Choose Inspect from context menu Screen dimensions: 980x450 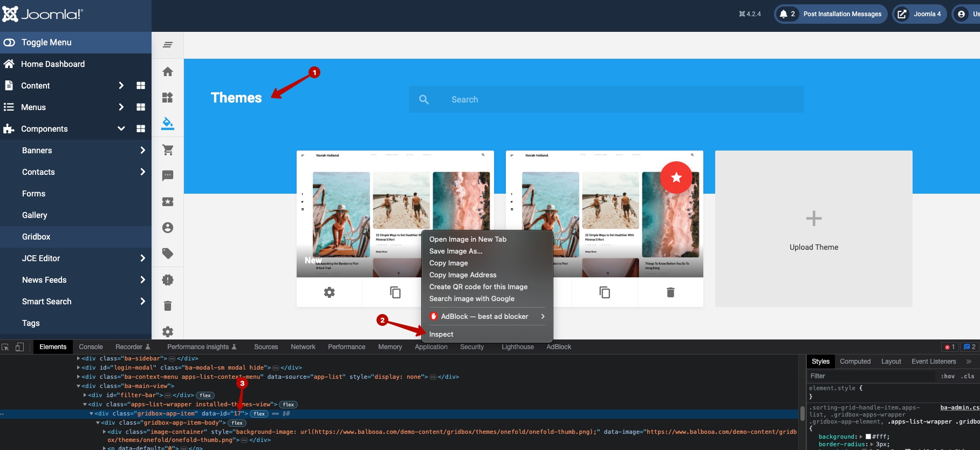pos(441,334)
